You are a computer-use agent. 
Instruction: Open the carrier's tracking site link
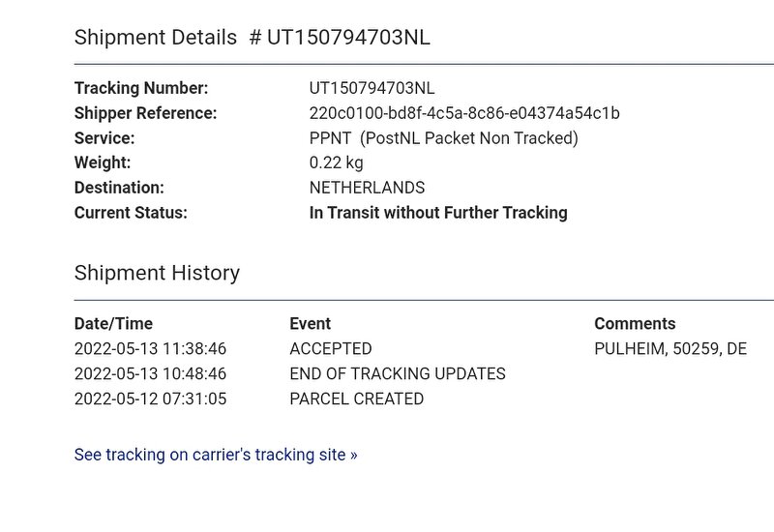pyautogui.click(x=216, y=455)
